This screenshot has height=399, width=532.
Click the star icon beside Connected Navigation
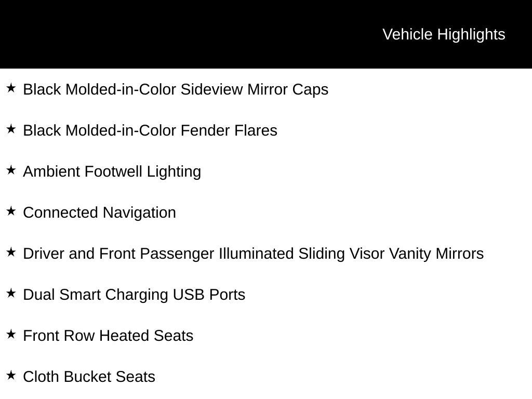pyautogui.click(x=11, y=211)
